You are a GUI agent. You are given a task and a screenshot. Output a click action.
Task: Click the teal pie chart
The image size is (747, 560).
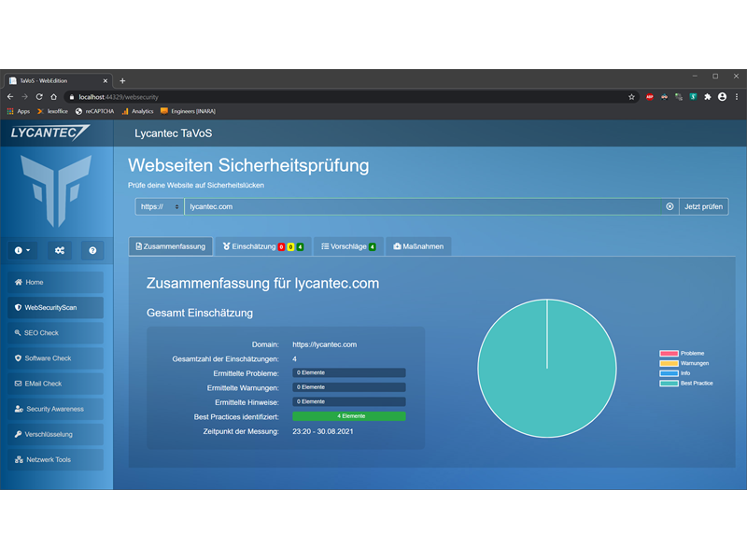tap(547, 368)
